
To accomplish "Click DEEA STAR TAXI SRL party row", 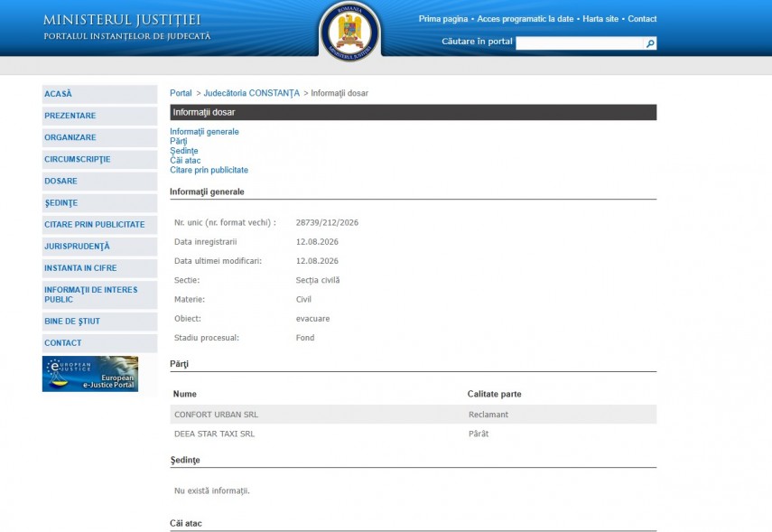I will [413, 434].
